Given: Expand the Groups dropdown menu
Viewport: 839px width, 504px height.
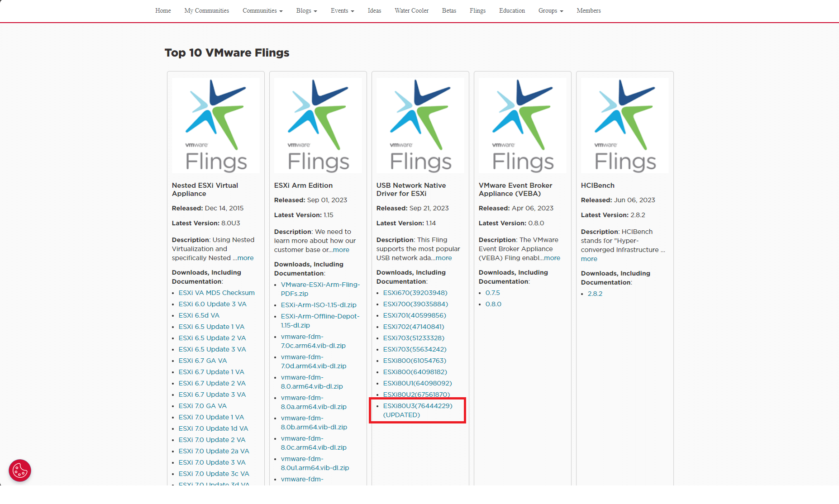Looking at the screenshot, I should (551, 10).
